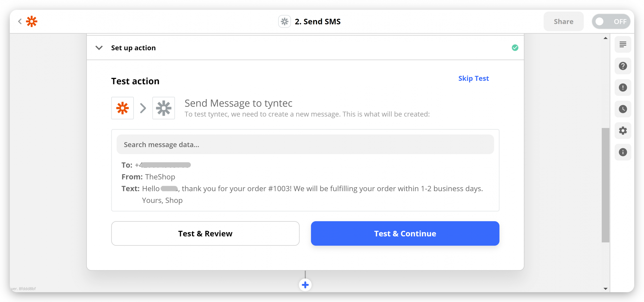Click the Test & Continue button
The width and height of the screenshot is (644, 302).
405,233
